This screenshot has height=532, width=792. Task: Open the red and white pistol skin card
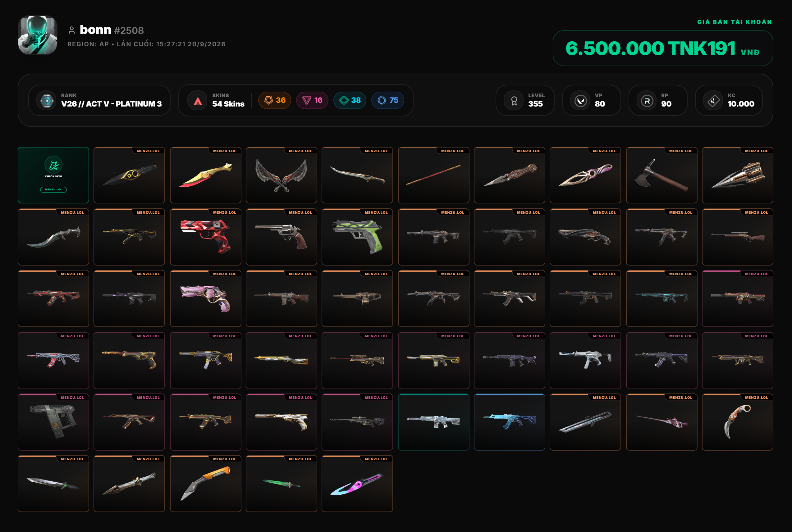click(x=205, y=237)
